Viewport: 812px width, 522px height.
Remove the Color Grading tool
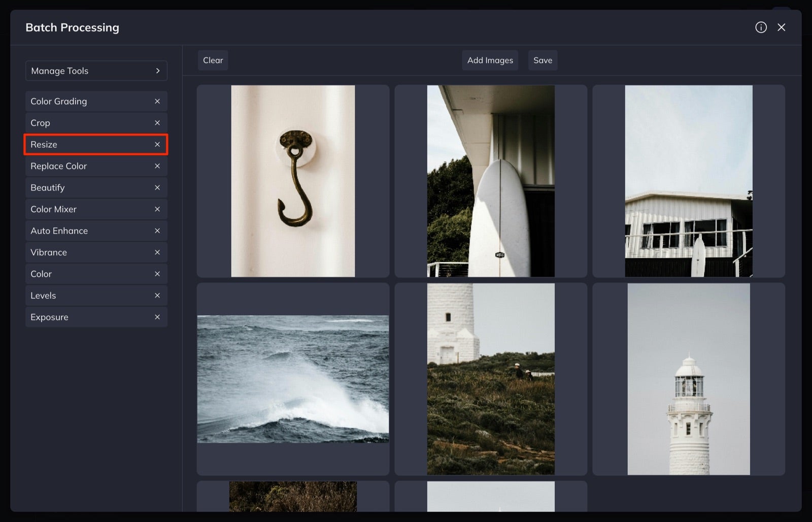click(x=157, y=101)
